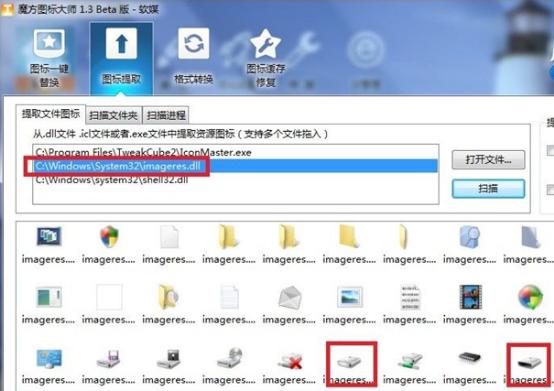Switch to the 扫描进程 tab
Screen dimensions: 554x391
pos(166,115)
